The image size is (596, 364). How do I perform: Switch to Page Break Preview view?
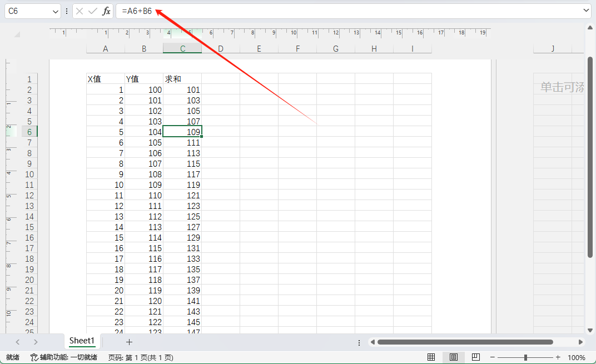(475, 357)
